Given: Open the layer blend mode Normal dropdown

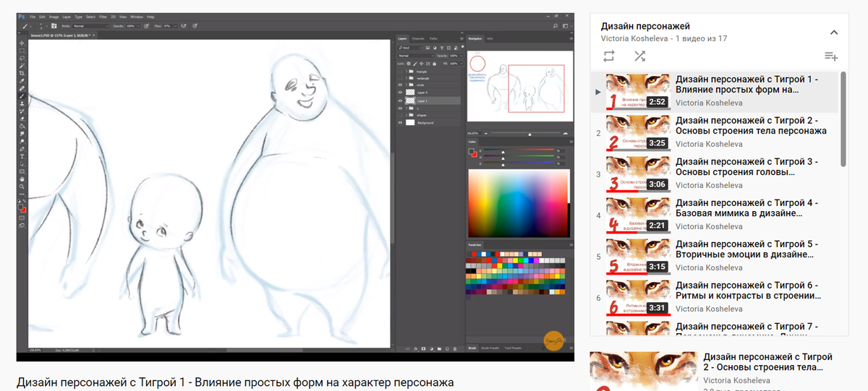Looking at the screenshot, I should pos(416,56).
